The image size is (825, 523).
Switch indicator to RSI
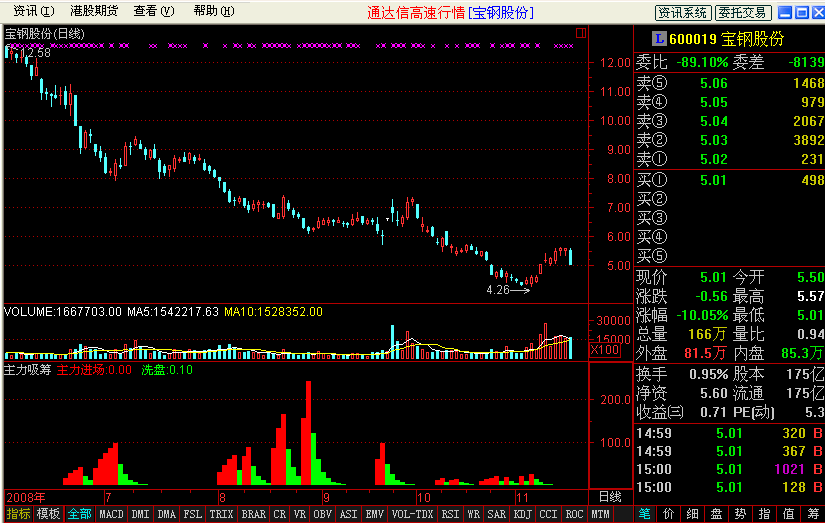[x=450, y=514]
